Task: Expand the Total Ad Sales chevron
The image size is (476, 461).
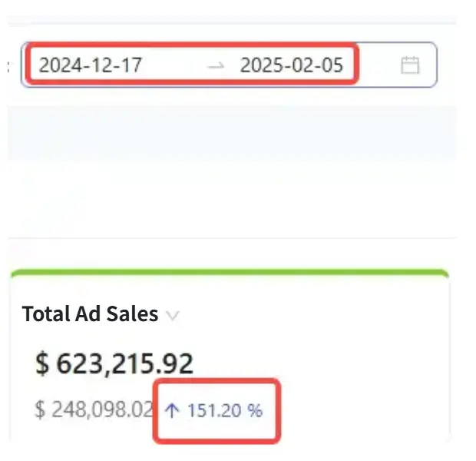Action: coord(173,315)
